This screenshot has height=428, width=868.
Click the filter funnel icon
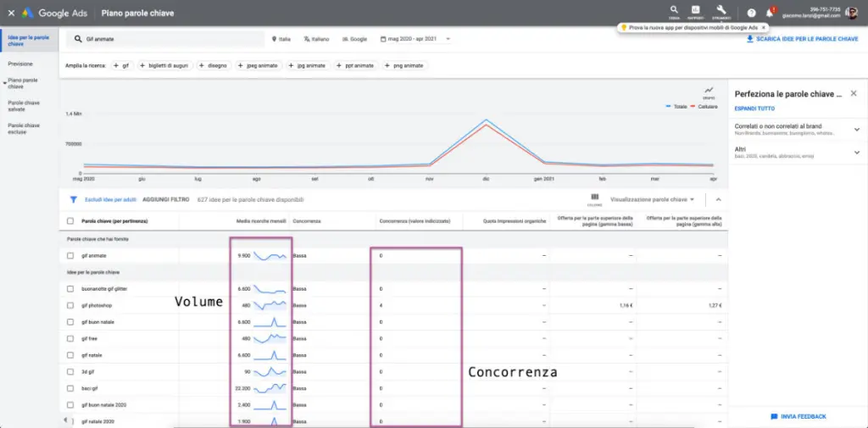(73, 199)
